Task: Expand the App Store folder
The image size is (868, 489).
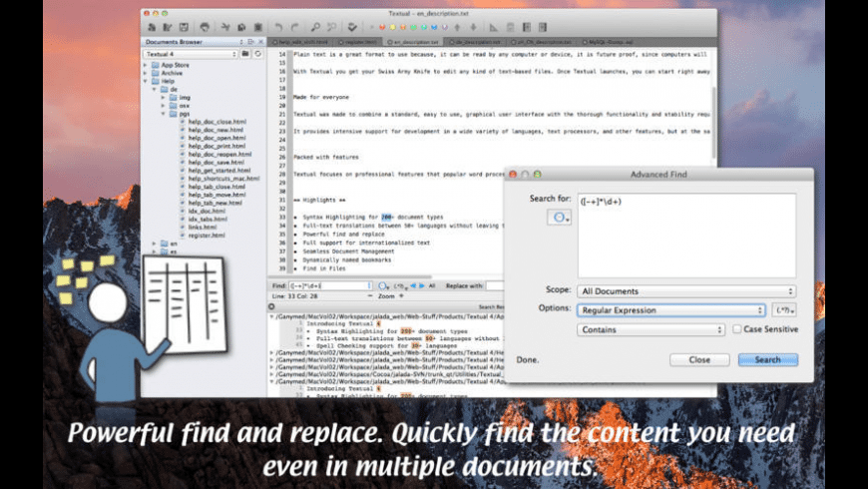Action: [146, 65]
